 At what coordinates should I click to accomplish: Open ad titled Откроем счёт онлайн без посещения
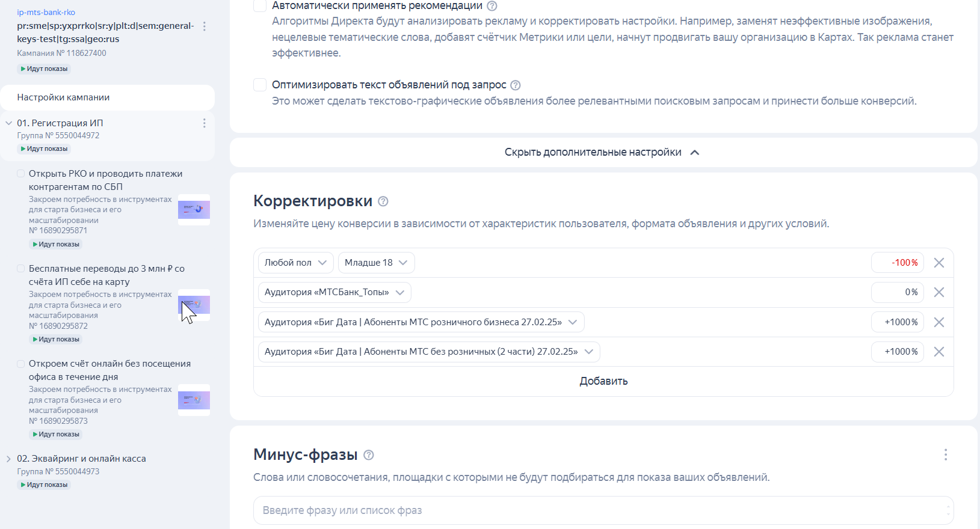click(x=109, y=370)
